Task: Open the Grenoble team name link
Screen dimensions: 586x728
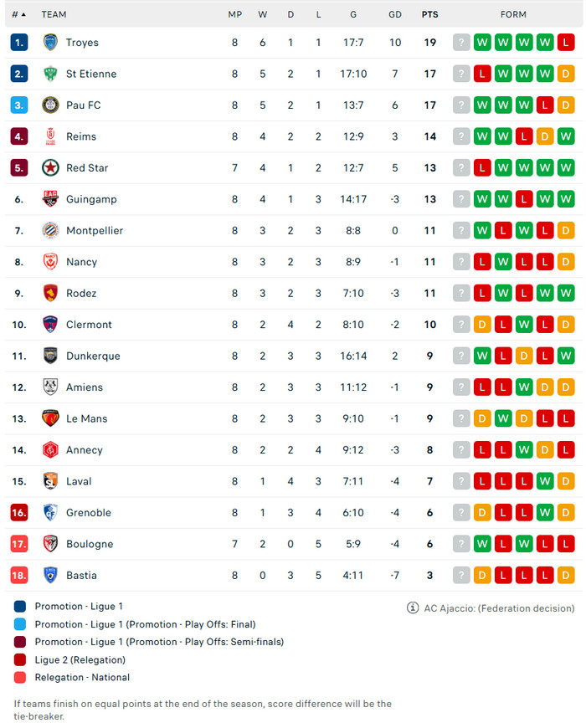Action: click(89, 513)
